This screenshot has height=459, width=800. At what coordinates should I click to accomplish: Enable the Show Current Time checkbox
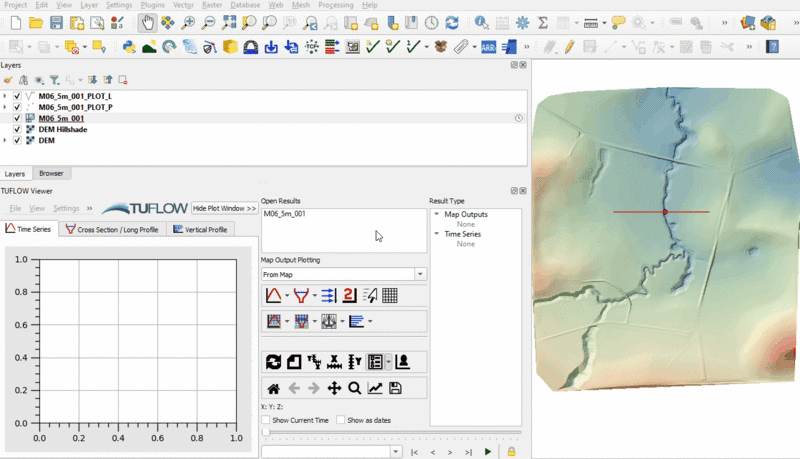pos(266,420)
